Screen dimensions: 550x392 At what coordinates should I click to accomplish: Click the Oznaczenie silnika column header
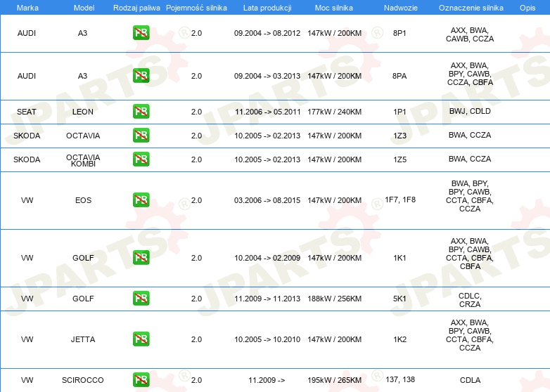click(471, 8)
